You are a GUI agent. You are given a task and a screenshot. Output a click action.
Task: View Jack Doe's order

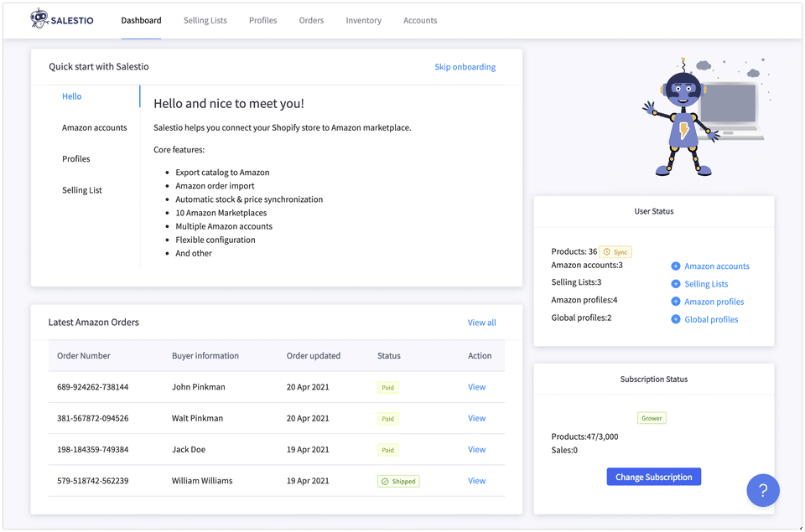tap(476, 450)
